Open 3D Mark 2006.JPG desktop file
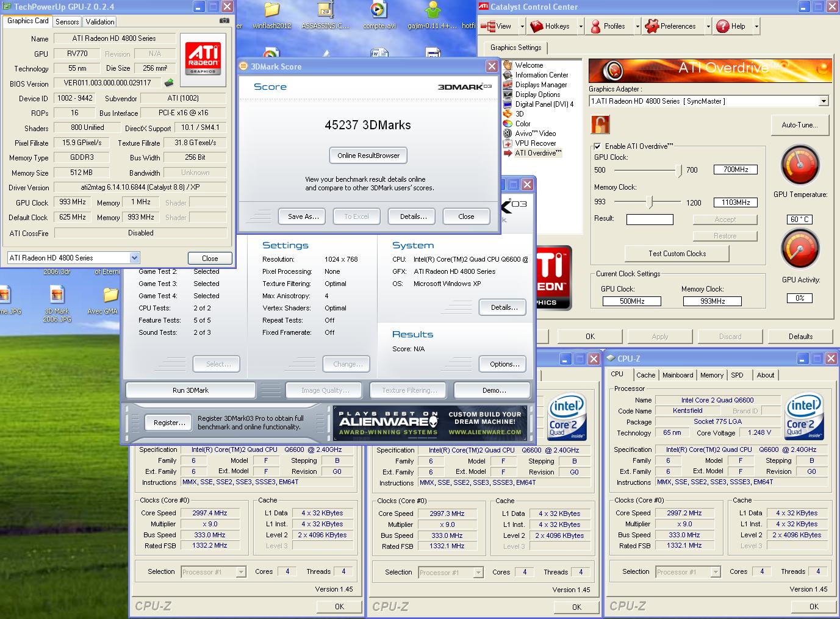Viewport: 840px width, 619px height. (x=57, y=304)
